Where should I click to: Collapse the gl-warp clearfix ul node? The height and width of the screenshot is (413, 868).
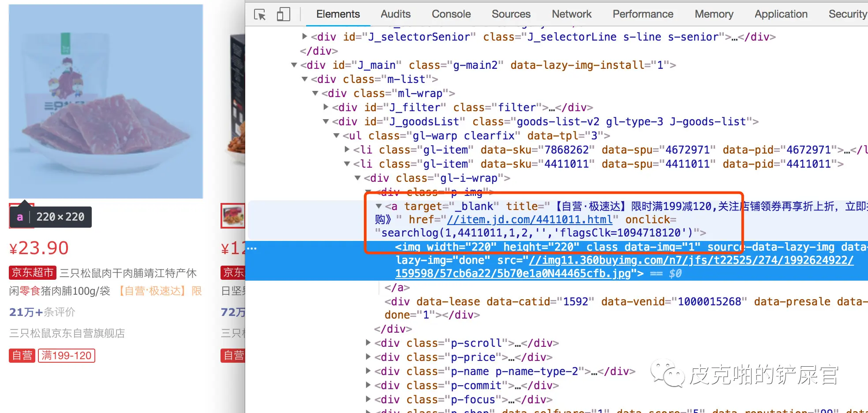[x=337, y=135]
